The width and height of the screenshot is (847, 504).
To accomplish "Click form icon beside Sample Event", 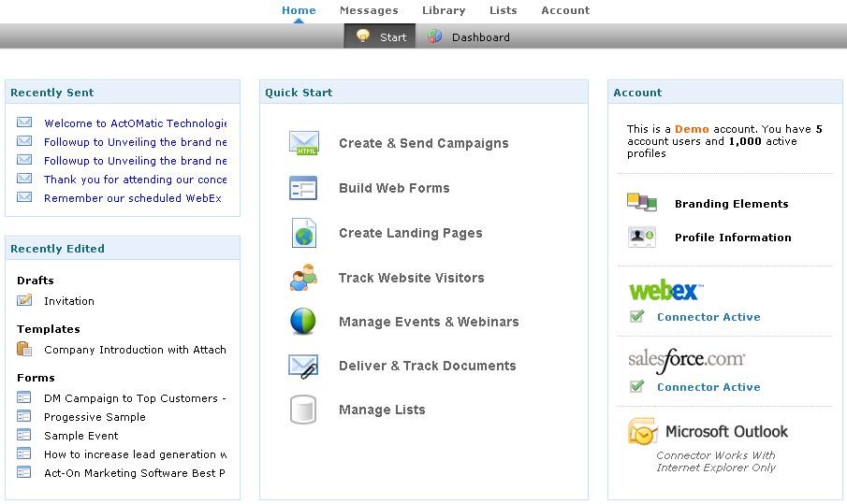I will click(x=24, y=435).
